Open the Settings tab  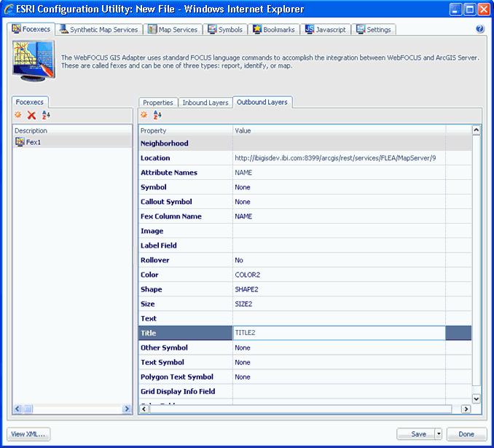(x=374, y=30)
